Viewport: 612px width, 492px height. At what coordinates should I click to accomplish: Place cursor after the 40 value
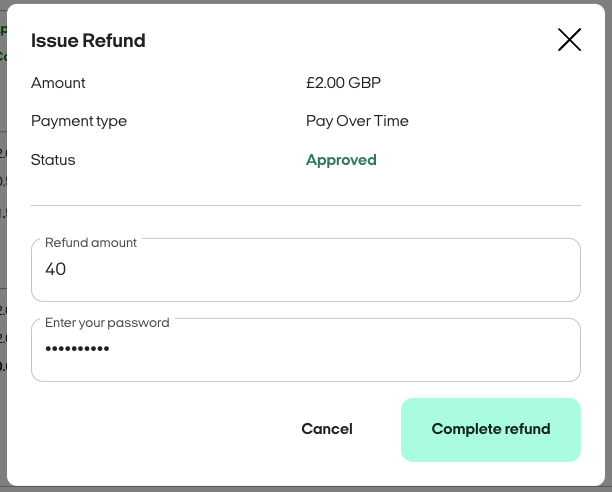[68, 269]
